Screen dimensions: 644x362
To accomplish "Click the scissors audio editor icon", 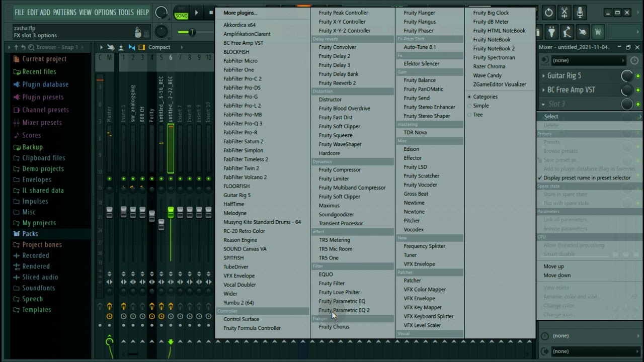I will (565, 13).
